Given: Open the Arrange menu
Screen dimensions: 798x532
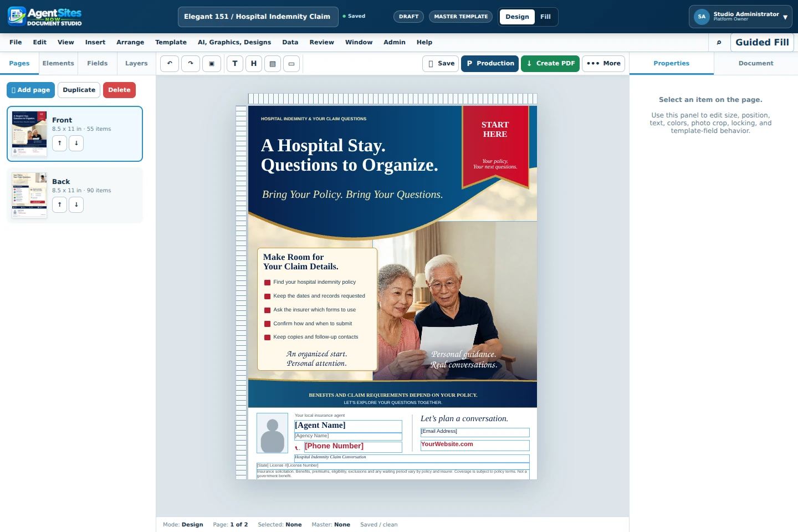Looking at the screenshot, I should [130, 42].
